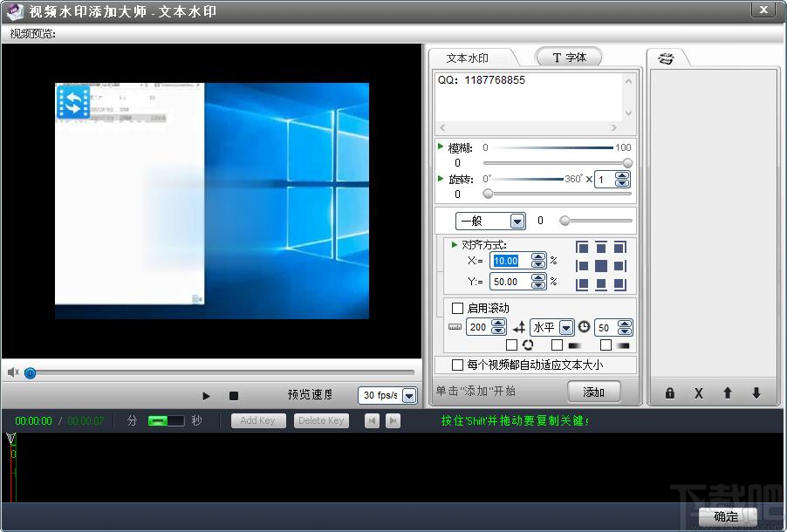Image resolution: width=787 pixels, height=532 pixels.
Task: Select the center alignment anchor icon
Action: pos(601,266)
